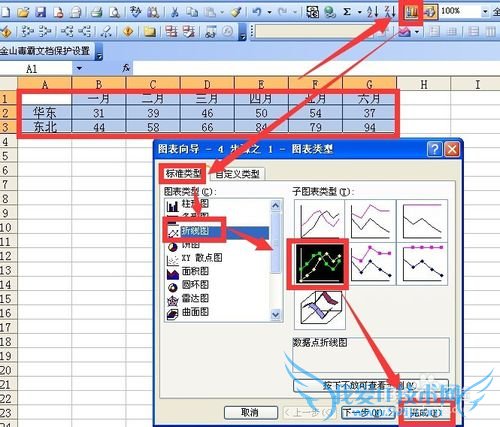Toggle the Drawing toolbar icon
500x427 pixels.
pyautogui.click(x=430, y=12)
